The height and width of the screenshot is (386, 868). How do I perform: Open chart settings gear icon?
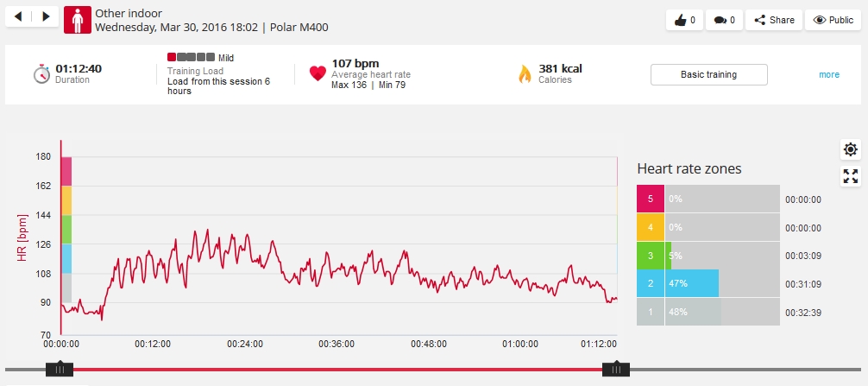[x=851, y=149]
